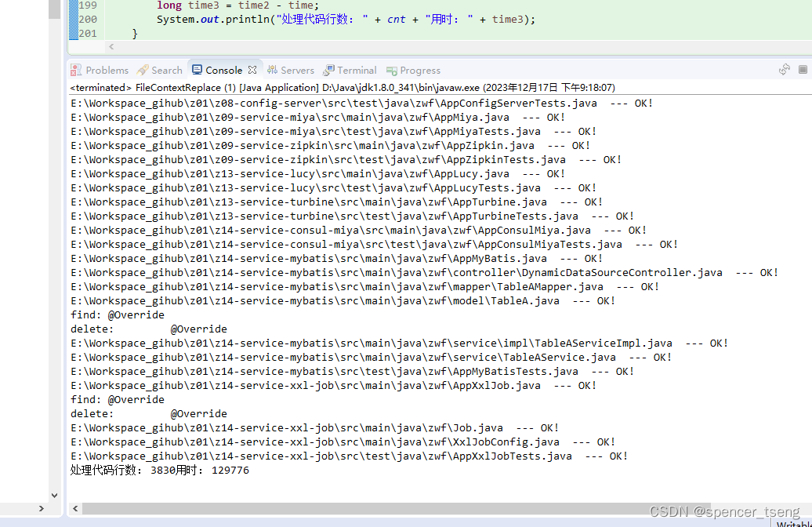Click line number 200 in the editor ruler
The height and width of the screenshot is (527, 812).
coord(88,19)
